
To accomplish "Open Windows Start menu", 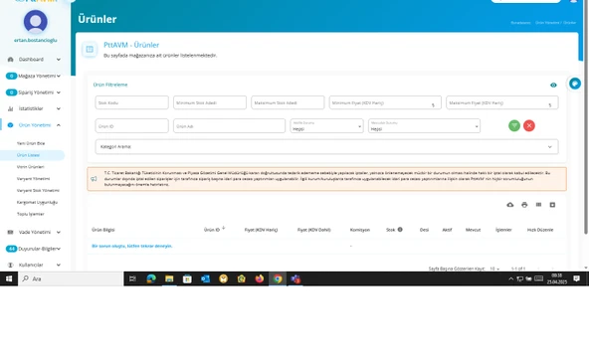I will (x=9, y=278).
